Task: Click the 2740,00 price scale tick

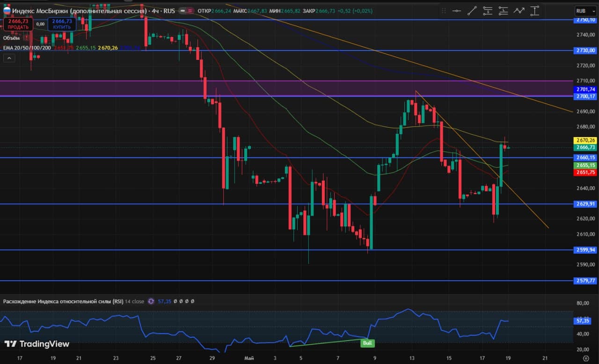Action: coord(586,35)
